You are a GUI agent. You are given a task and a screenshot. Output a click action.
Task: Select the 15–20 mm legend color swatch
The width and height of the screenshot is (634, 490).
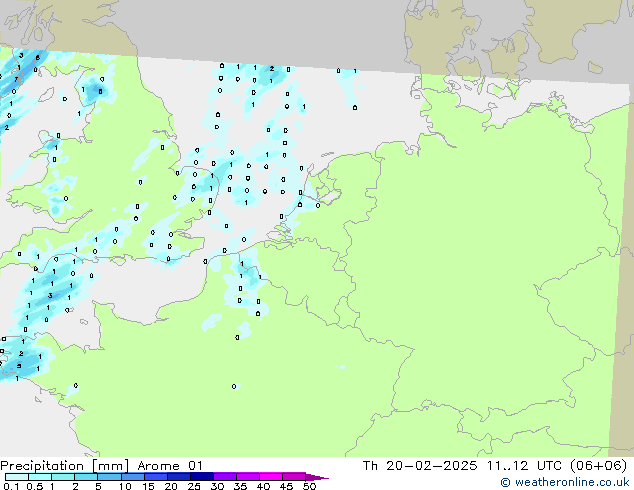click(x=155, y=477)
